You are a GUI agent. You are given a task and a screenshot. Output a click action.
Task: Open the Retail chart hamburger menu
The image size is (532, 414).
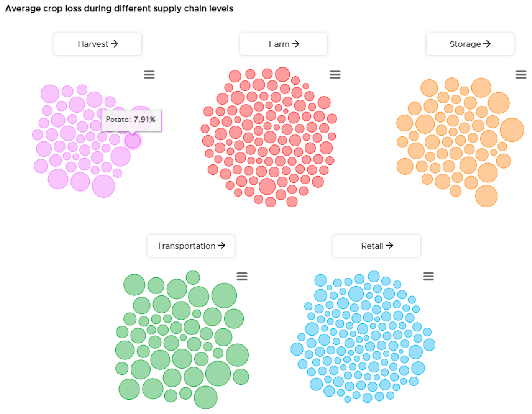tap(428, 276)
